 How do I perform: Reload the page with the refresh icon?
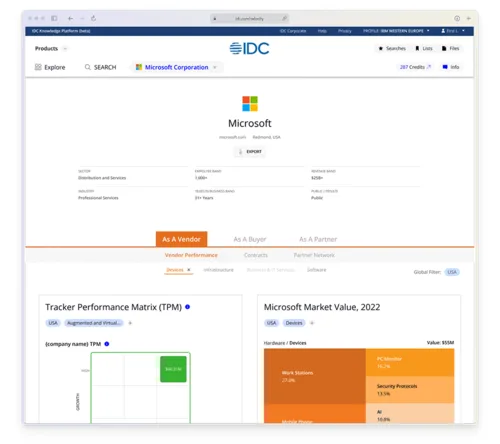[93, 18]
